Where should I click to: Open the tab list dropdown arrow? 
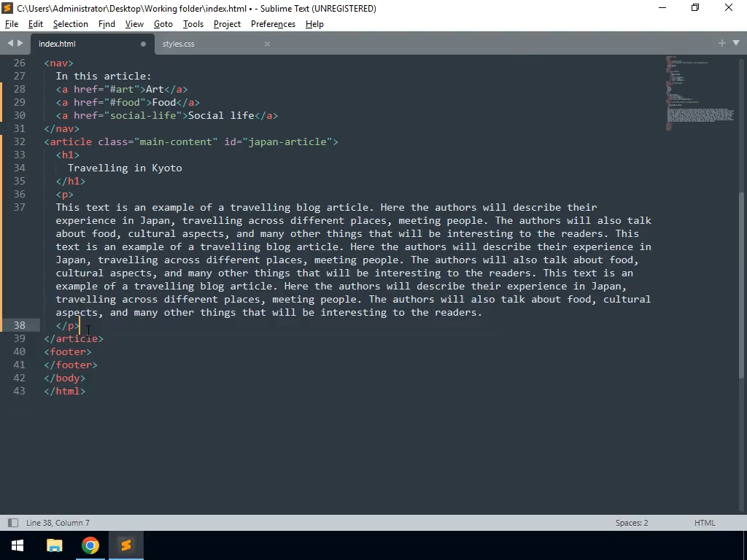pos(736,43)
